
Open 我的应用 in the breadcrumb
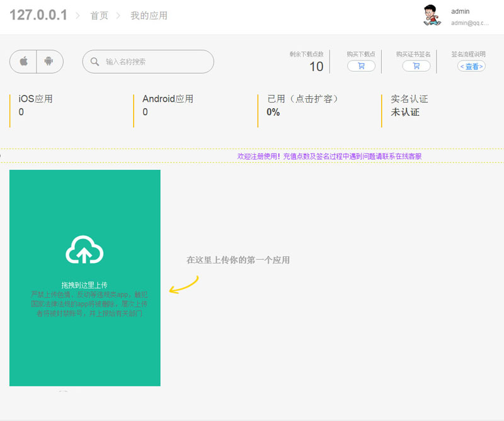[x=149, y=16]
